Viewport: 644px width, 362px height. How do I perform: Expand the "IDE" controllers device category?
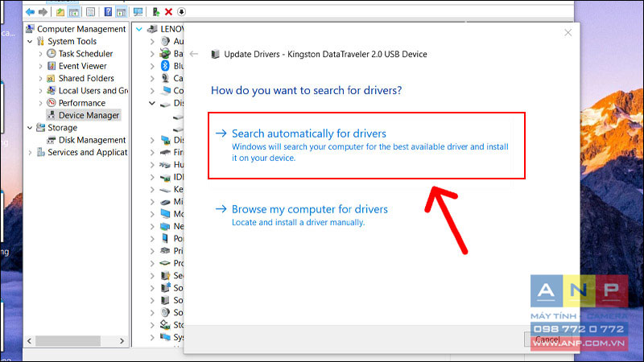click(x=152, y=177)
